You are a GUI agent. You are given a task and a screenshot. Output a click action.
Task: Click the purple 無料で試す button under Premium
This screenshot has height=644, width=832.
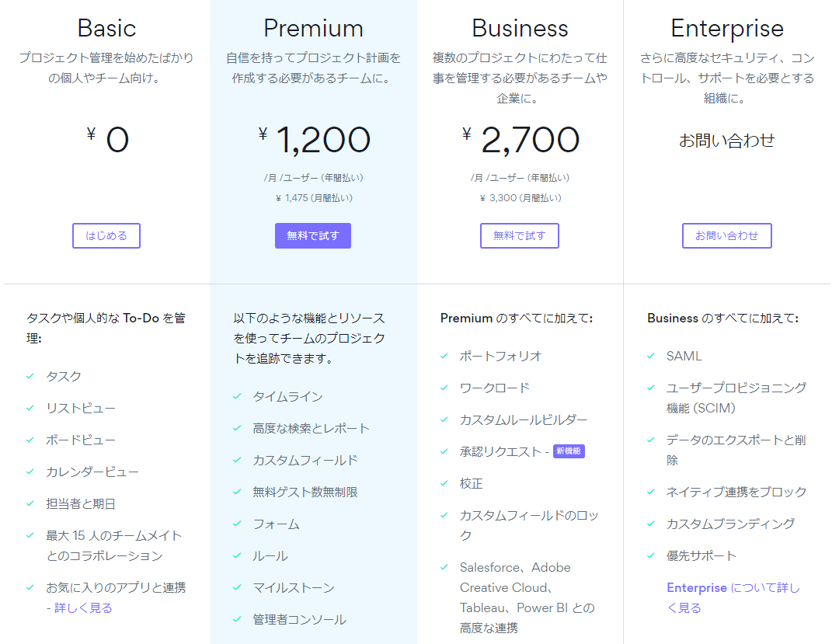313,235
